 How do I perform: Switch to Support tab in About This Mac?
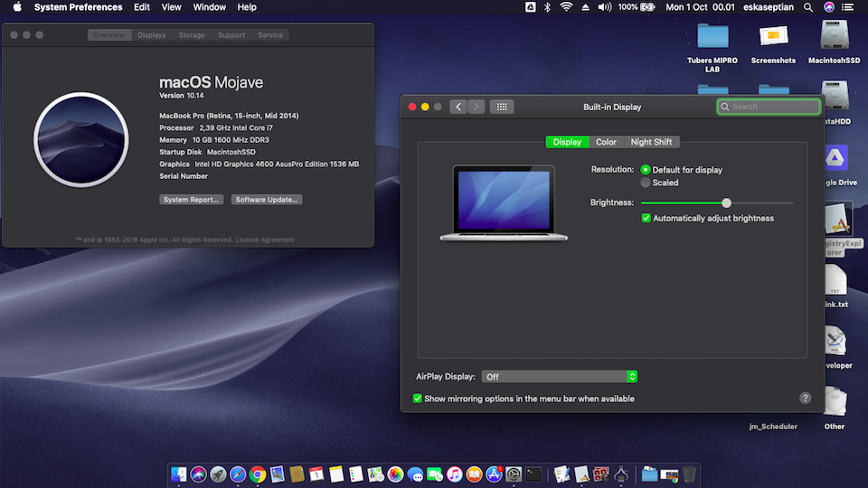point(231,35)
